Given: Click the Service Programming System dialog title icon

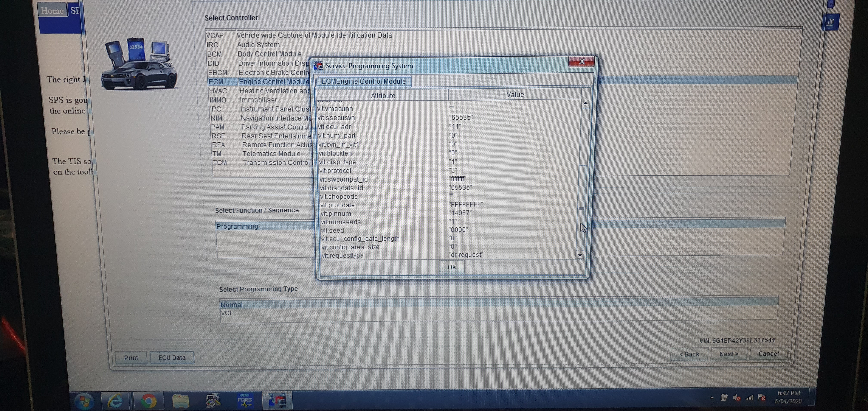Looking at the screenshot, I should pyautogui.click(x=318, y=66).
